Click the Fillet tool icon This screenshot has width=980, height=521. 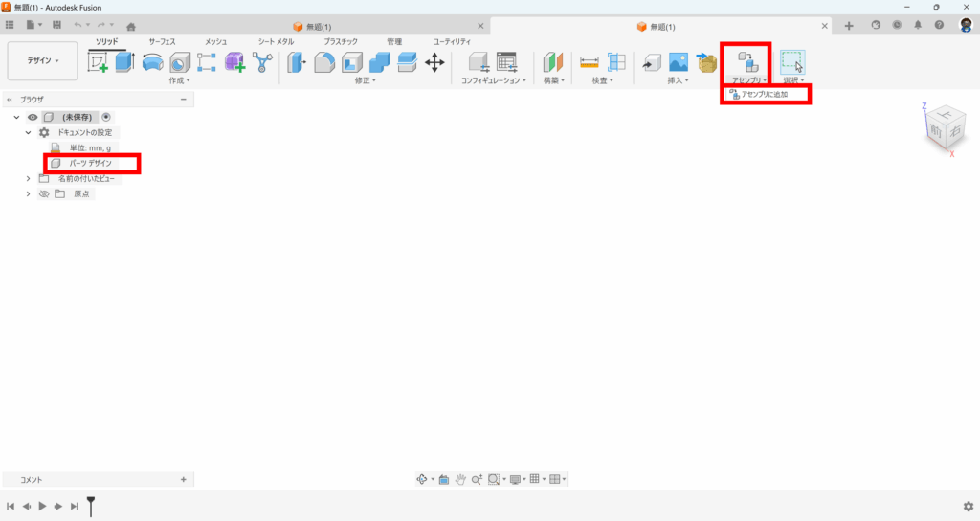[x=325, y=62]
